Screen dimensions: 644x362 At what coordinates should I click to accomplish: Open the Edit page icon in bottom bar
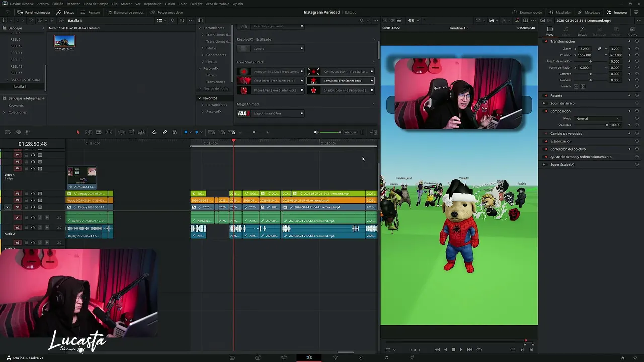[309, 358]
